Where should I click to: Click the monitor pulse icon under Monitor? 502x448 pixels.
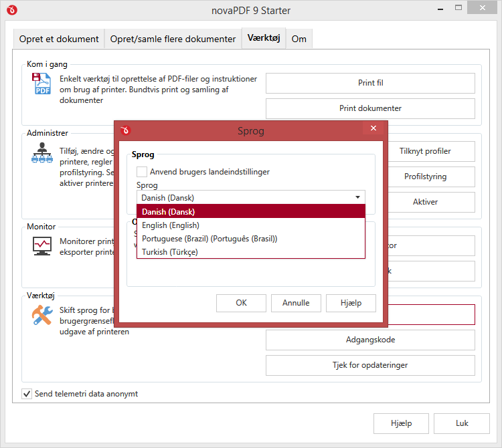tap(42, 246)
